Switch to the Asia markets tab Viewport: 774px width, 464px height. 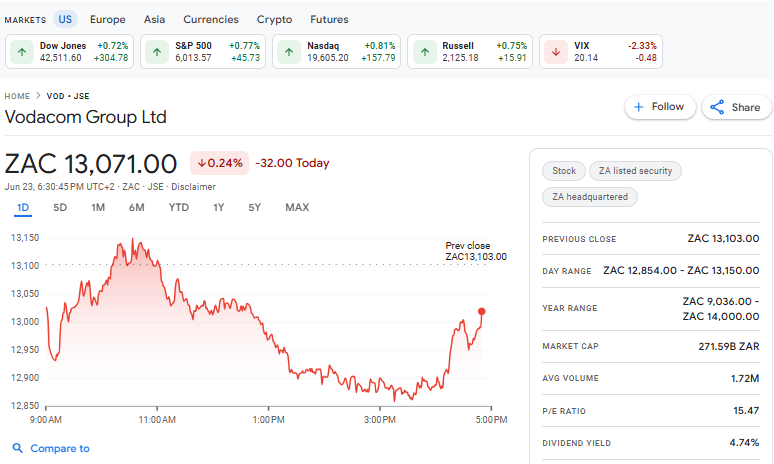pyautogui.click(x=155, y=19)
